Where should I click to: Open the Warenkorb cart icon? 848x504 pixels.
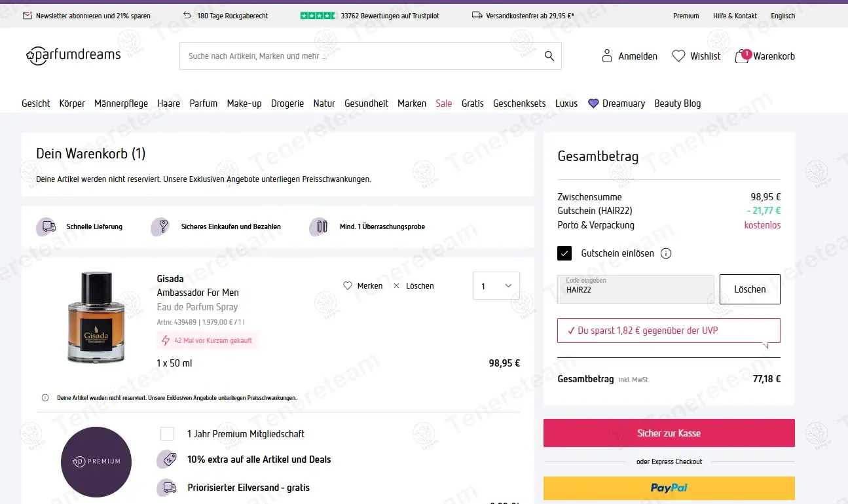742,56
